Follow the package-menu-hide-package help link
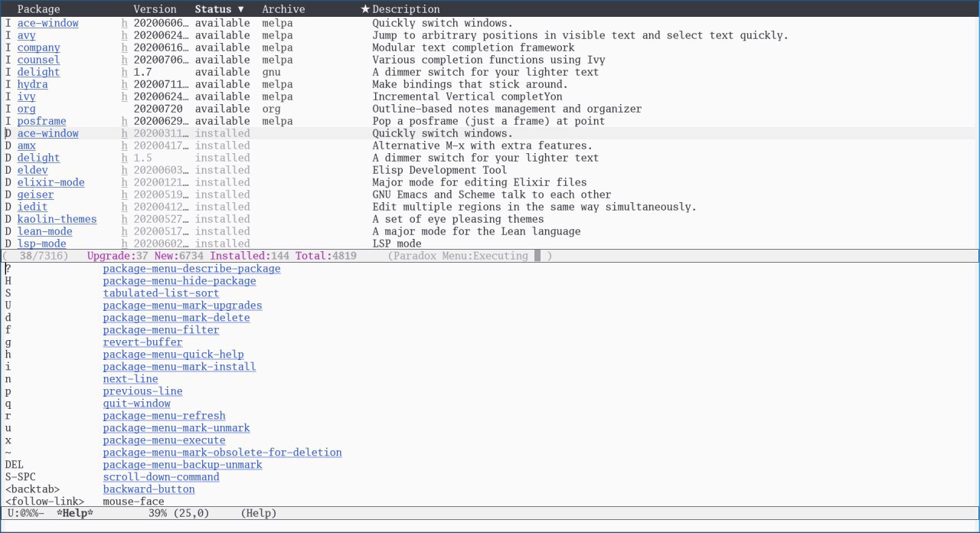Viewport: 980px width, 533px height. click(179, 281)
